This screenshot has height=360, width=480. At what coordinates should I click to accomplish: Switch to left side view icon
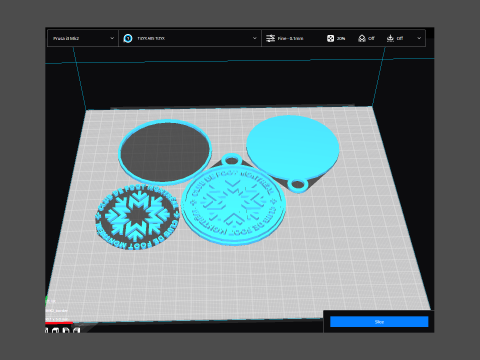coord(66,330)
